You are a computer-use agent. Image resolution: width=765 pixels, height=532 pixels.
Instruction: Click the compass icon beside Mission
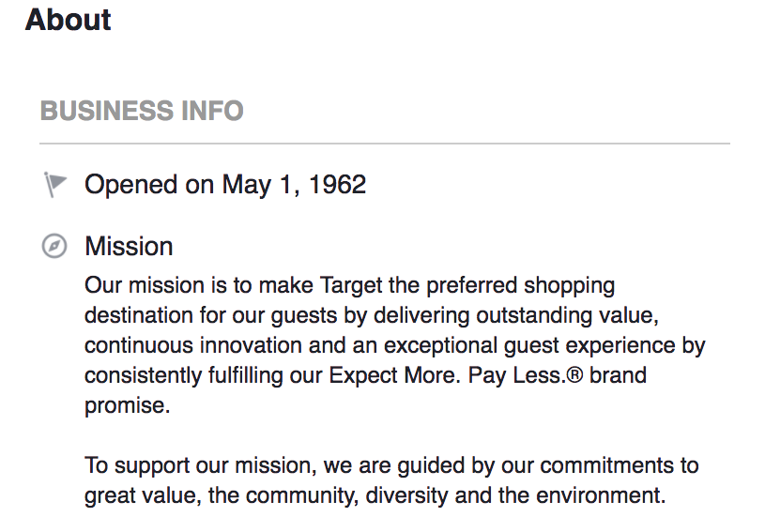54,246
